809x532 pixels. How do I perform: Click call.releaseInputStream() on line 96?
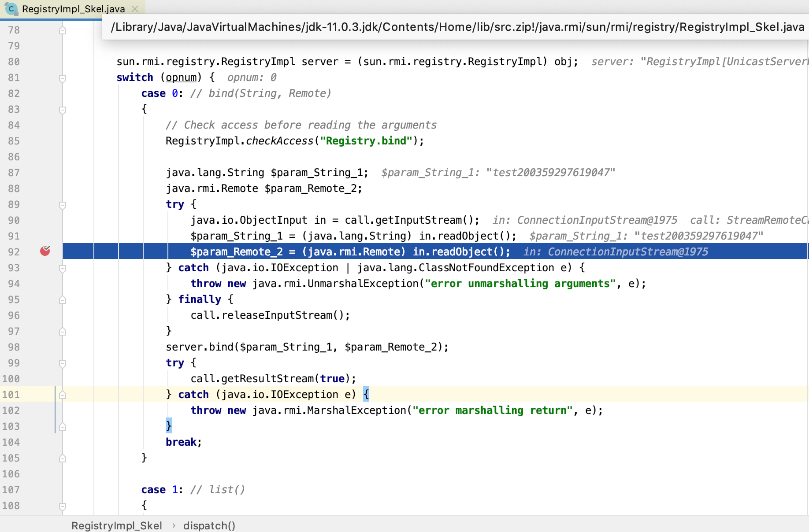(270, 315)
